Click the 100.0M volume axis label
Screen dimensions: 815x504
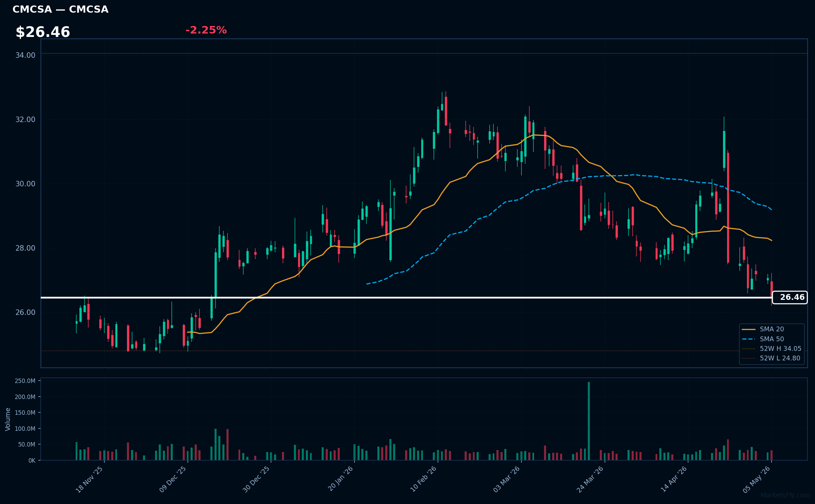tap(25, 429)
